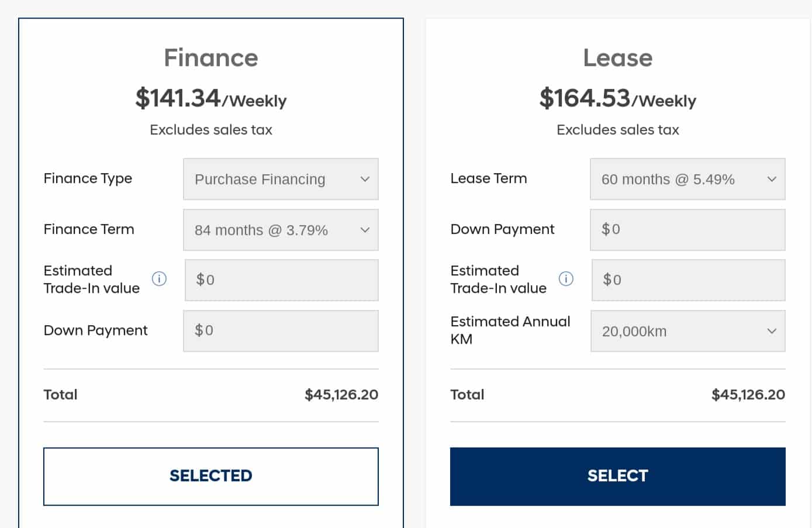Click the Finance Estimated Trade-In value field
Viewport: 812px width, 528px height.
(282, 280)
